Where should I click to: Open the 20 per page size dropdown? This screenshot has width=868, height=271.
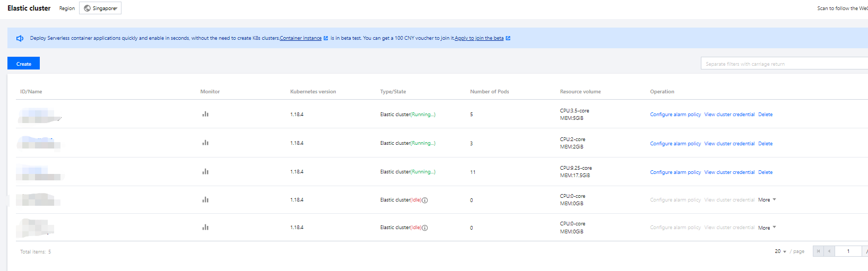(x=780, y=251)
